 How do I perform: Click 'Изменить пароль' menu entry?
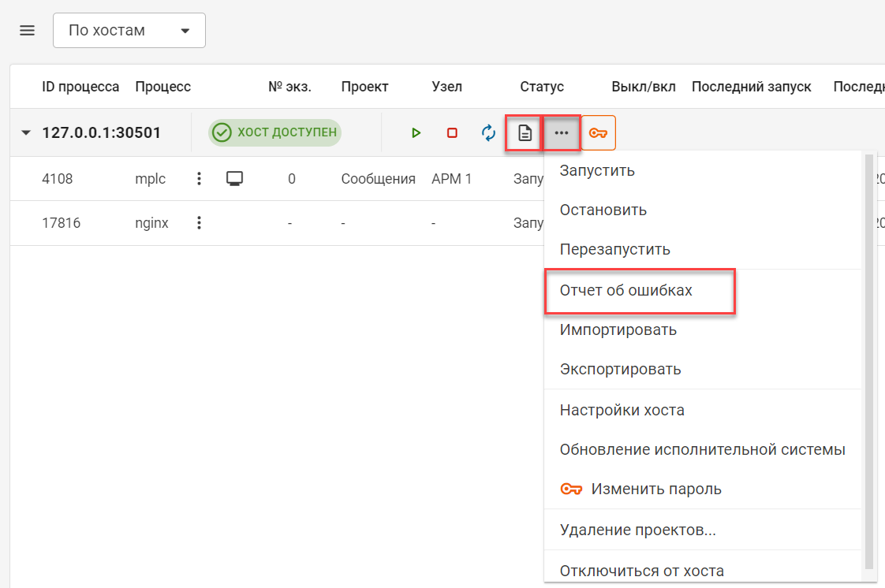coord(656,489)
